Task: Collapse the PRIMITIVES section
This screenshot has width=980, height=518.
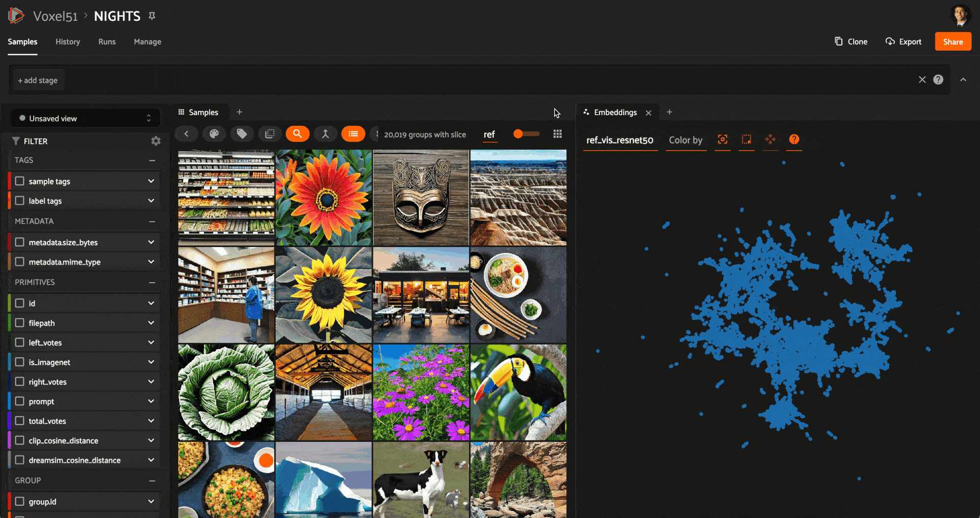Action: [x=152, y=282]
